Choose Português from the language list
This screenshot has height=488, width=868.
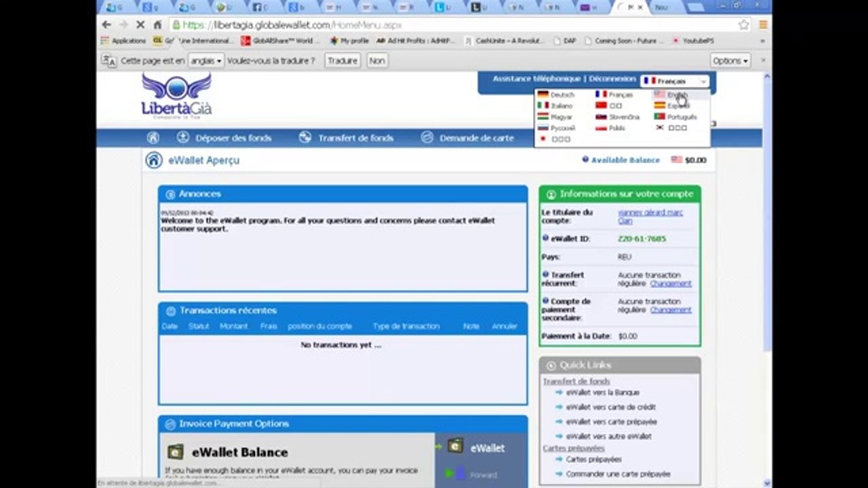(675, 117)
